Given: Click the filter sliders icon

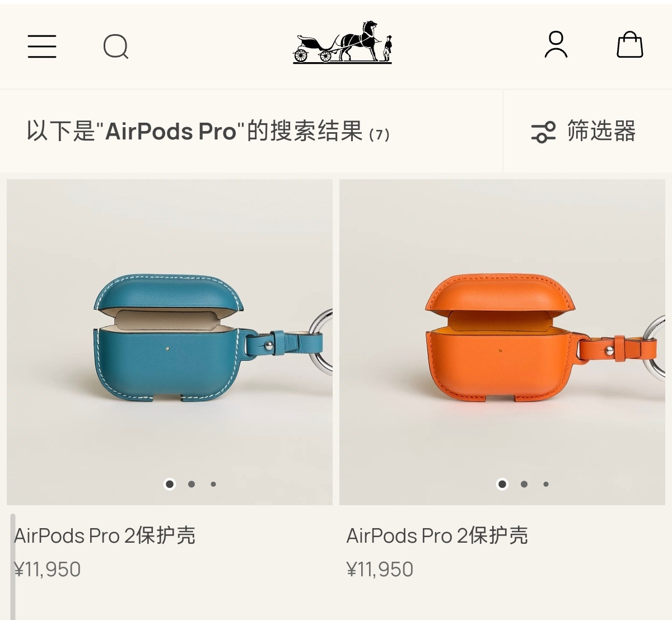Looking at the screenshot, I should coord(543,132).
